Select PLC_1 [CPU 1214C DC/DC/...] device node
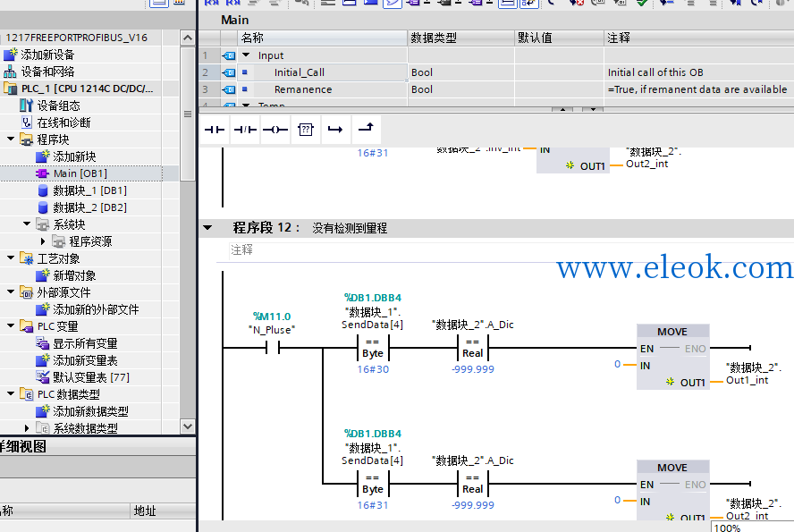Screen dimensions: 794x532 pyautogui.click(x=87, y=89)
